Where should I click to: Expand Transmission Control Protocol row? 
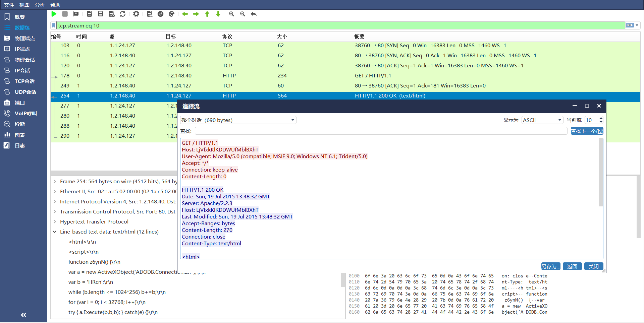point(55,211)
